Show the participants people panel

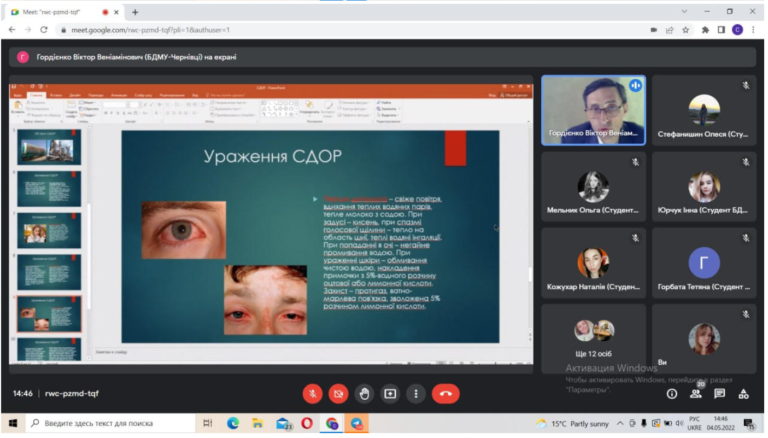695,394
